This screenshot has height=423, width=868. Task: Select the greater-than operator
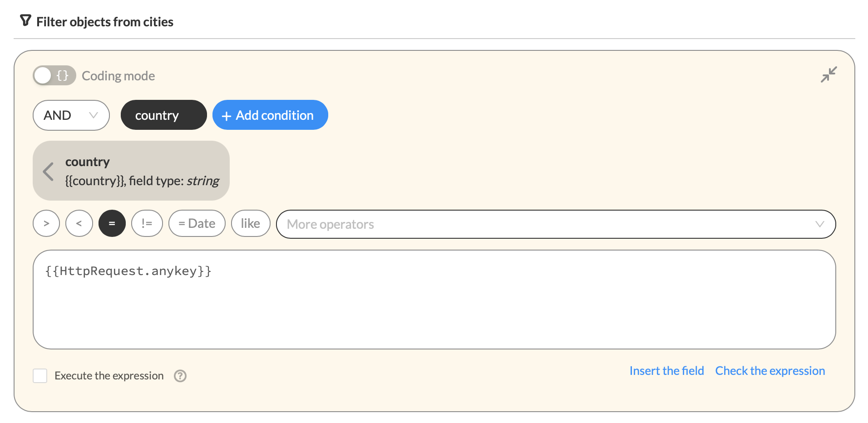46,223
